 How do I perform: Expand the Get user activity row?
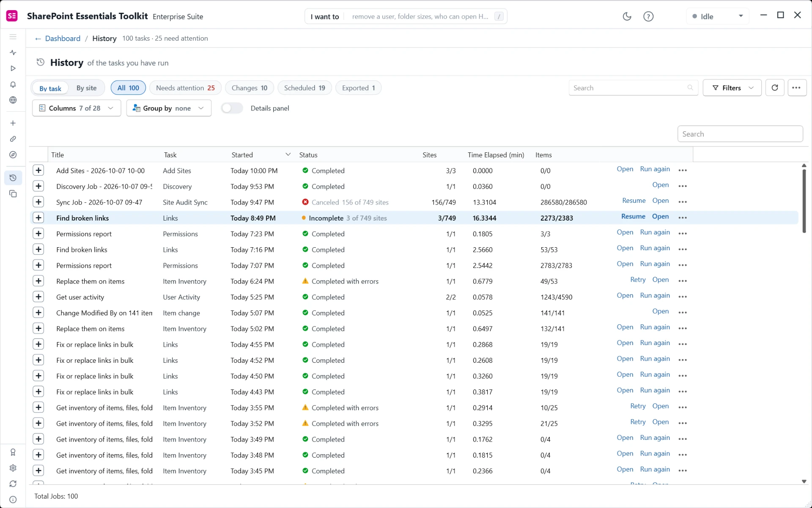[x=38, y=297]
